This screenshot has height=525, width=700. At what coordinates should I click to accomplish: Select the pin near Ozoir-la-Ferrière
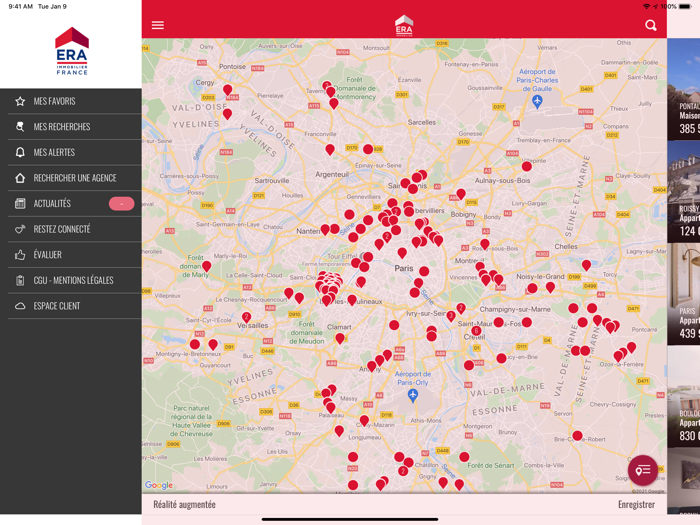(x=618, y=356)
